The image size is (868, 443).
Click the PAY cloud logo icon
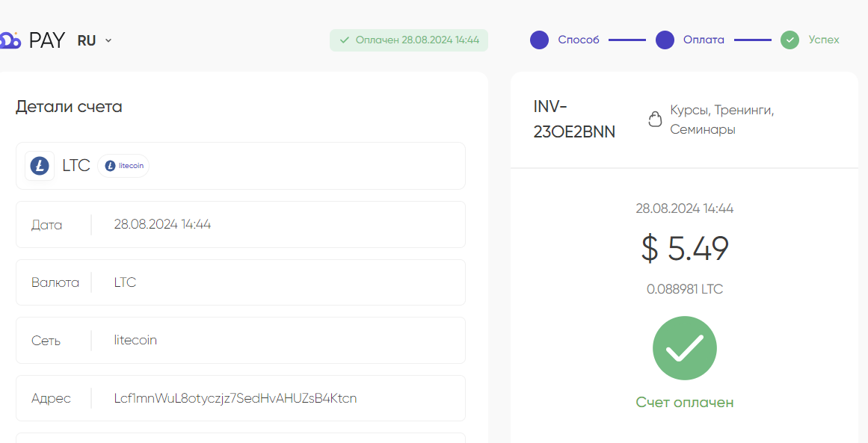coord(10,40)
